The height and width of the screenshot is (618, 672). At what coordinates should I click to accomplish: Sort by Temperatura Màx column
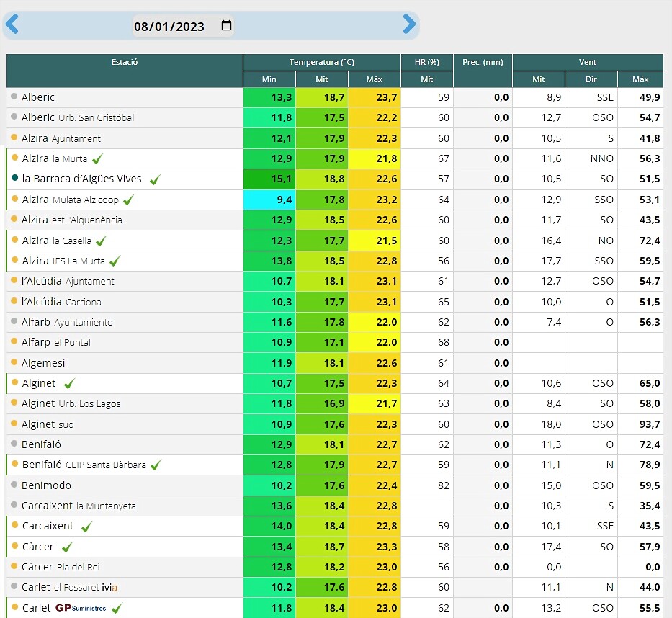point(374,79)
